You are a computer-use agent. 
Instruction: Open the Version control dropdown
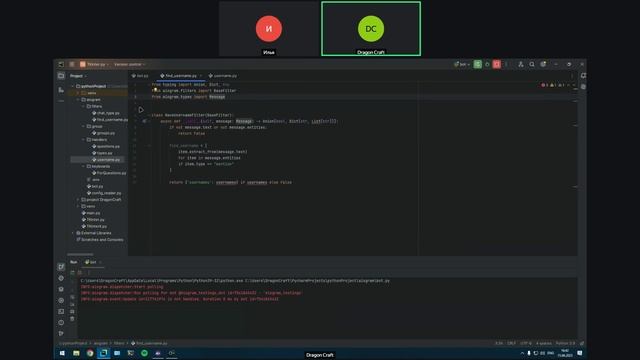129,64
